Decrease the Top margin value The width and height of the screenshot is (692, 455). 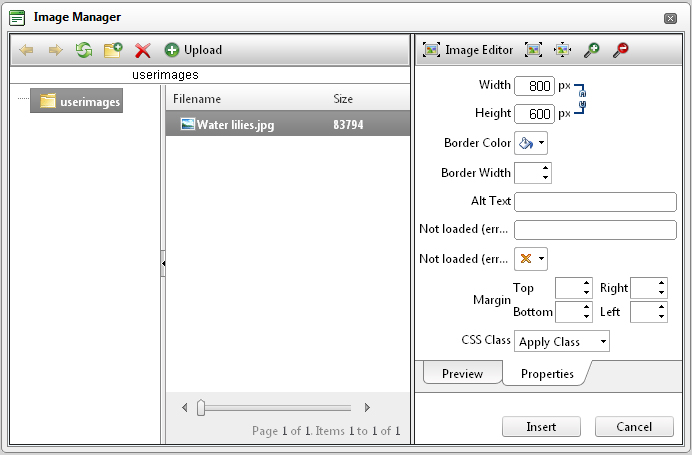[x=587, y=293]
